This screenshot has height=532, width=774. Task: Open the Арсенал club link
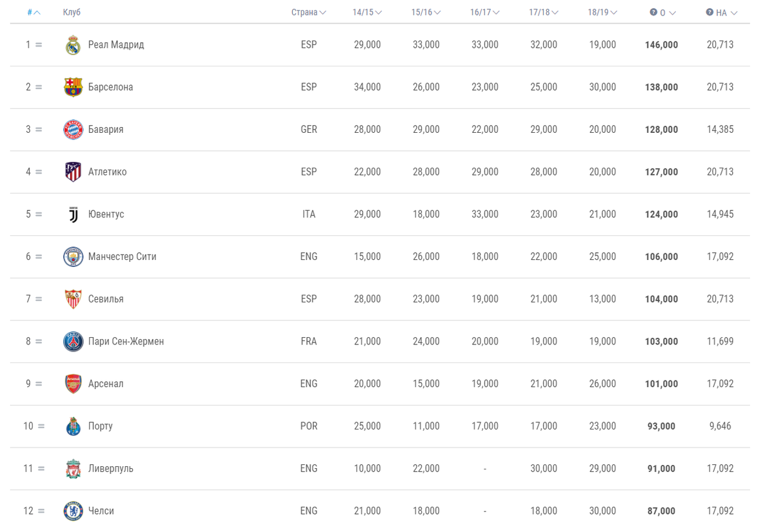click(x=106, y=384)
